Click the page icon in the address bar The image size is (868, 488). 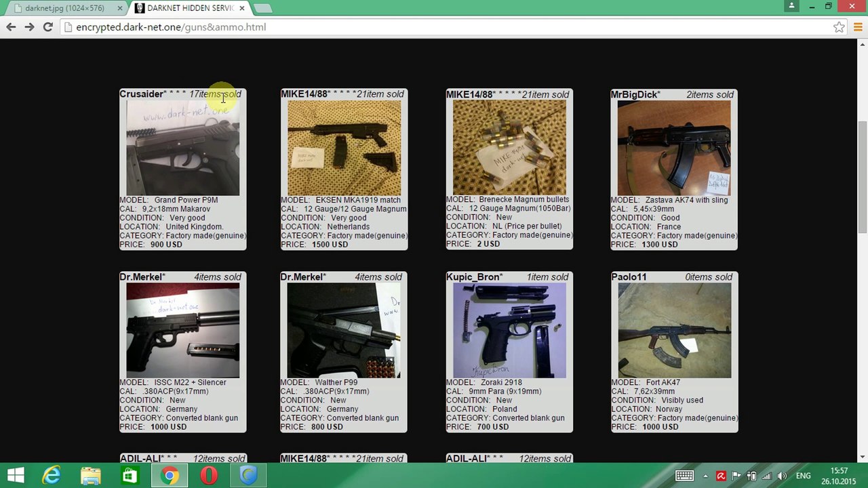[x=67, y=27]
